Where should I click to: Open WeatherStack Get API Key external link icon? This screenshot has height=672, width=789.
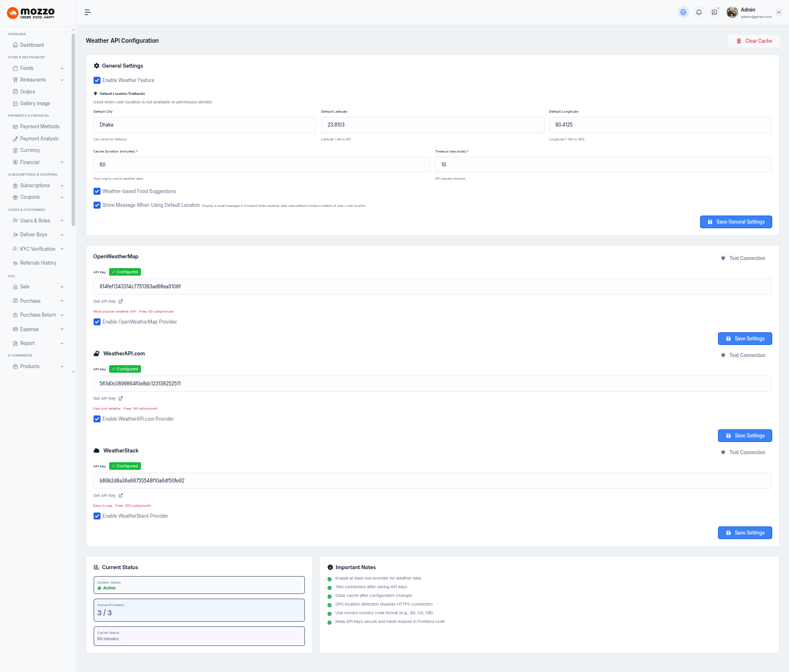(x=121, y=496)
